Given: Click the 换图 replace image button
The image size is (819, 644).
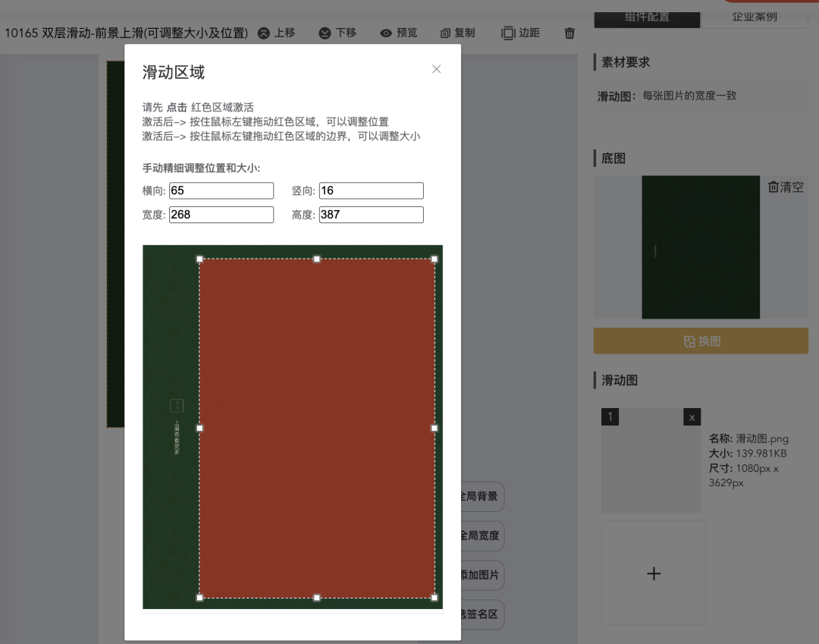Looking at the screenshot, I should 701,341.
